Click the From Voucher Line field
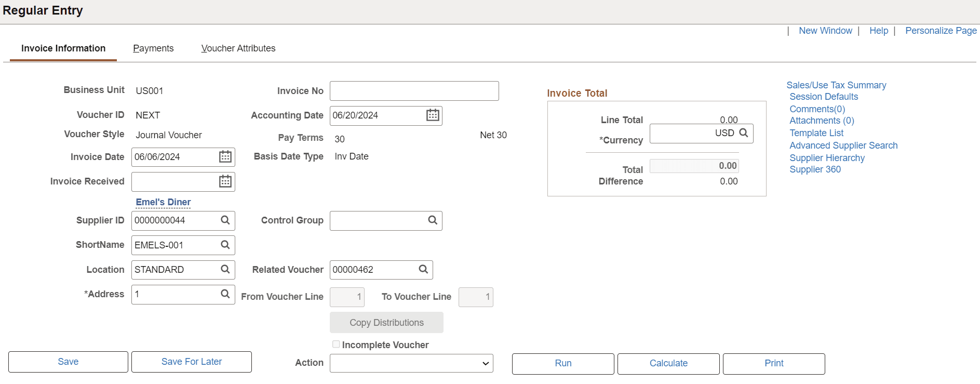980x384 pixels. click(347, 297)
